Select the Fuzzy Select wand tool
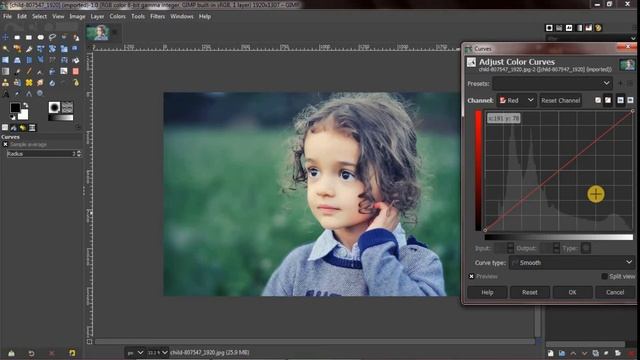This screenshot has width=640, height=360. (5, 49)
